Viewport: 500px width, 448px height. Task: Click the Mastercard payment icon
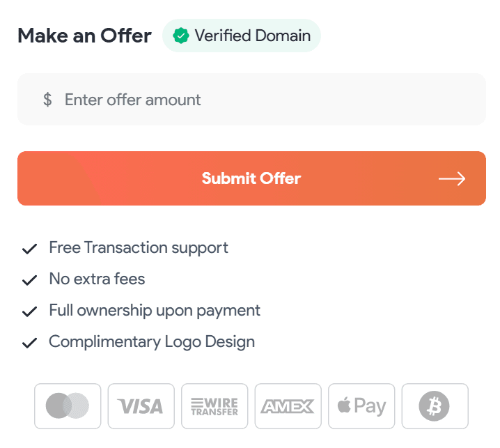pyautogui.click(x=68, y=405)
